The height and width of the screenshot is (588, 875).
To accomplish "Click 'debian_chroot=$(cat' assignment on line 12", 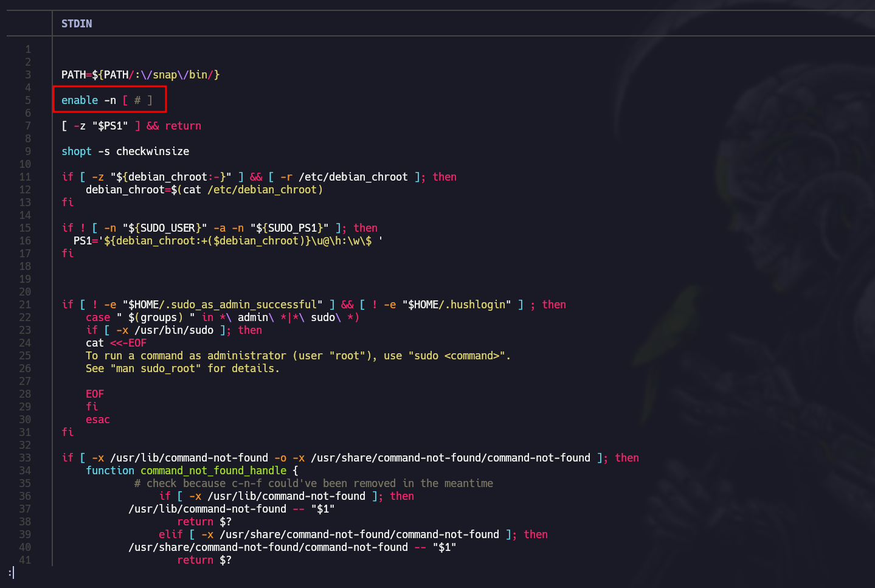I will (143, 190).
